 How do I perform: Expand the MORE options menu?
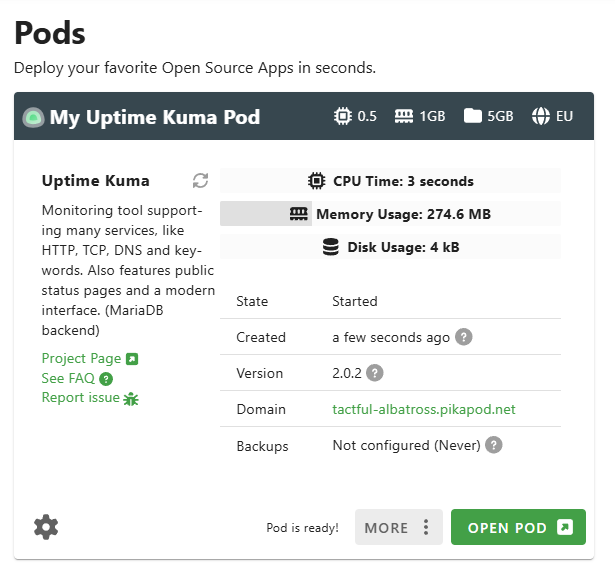[x=398, y=527]
